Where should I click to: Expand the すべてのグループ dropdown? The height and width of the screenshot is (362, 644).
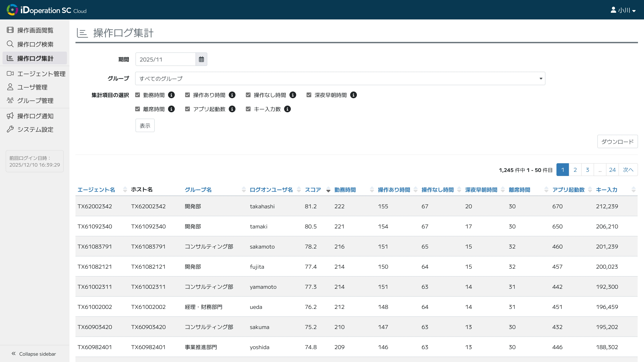pyautogui.click(x=340, y=78)
